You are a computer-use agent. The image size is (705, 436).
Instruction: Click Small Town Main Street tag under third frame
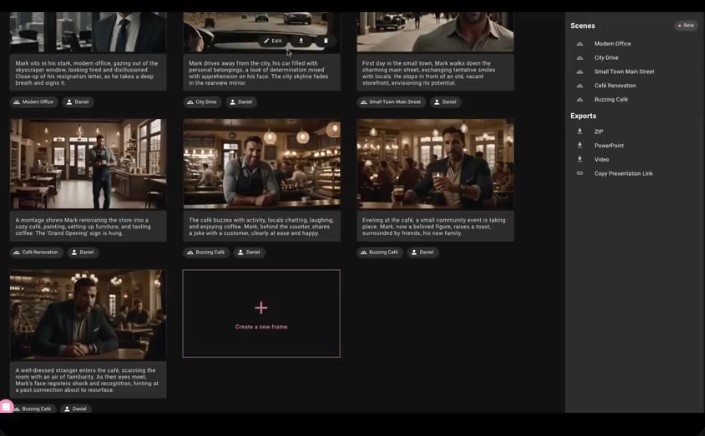391,102
